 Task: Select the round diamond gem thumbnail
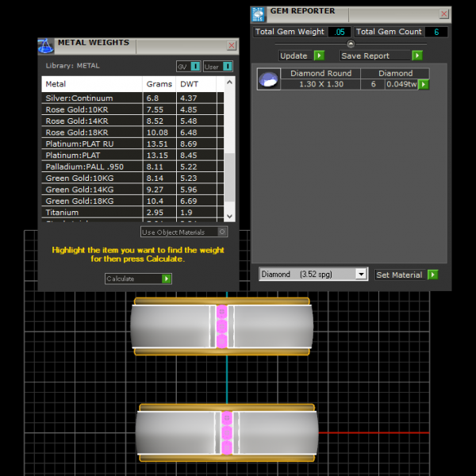[269, 79]
